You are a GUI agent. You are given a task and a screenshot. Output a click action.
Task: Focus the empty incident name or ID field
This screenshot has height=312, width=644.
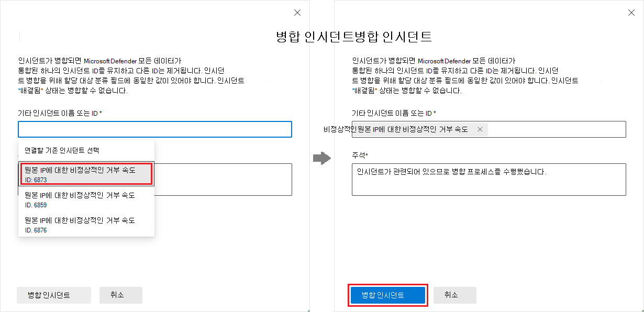(x=154, y=129)
